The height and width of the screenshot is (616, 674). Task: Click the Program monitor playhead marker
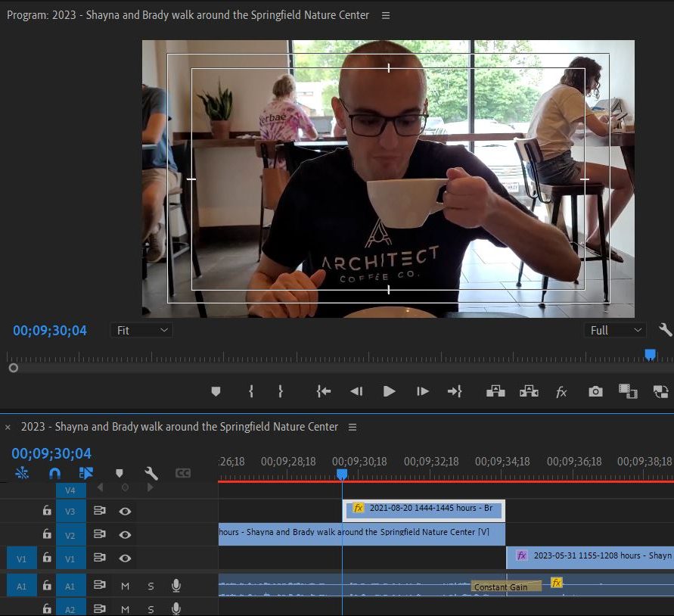[x=650, y=355]
